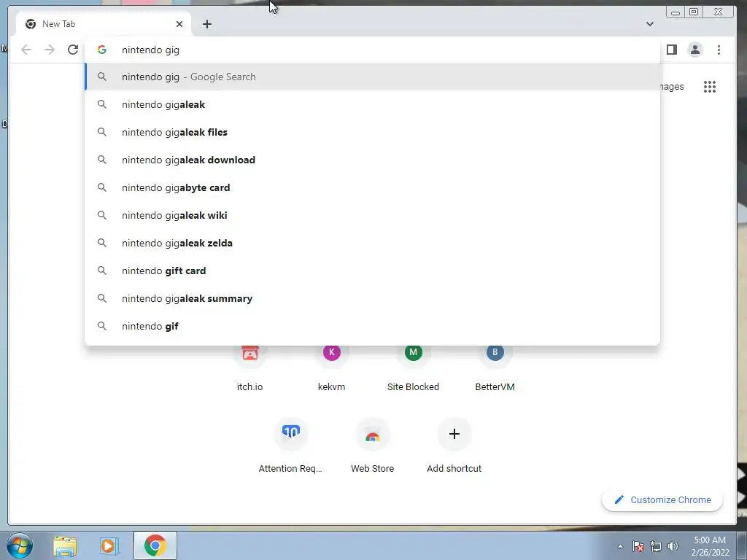Click the taskbar clock showing 5:00 AM
The width and height of the screenshot is (747, 560).
coord(710,545)
